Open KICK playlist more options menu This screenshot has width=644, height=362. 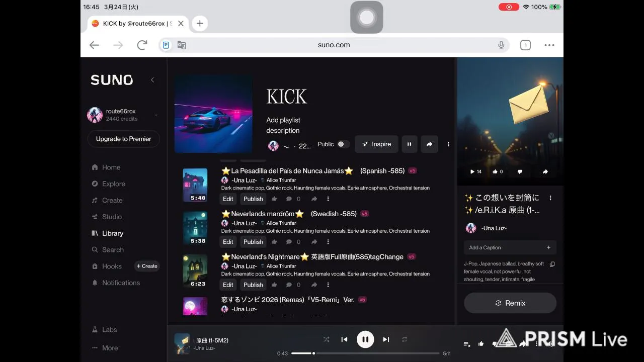coord(448,144)
